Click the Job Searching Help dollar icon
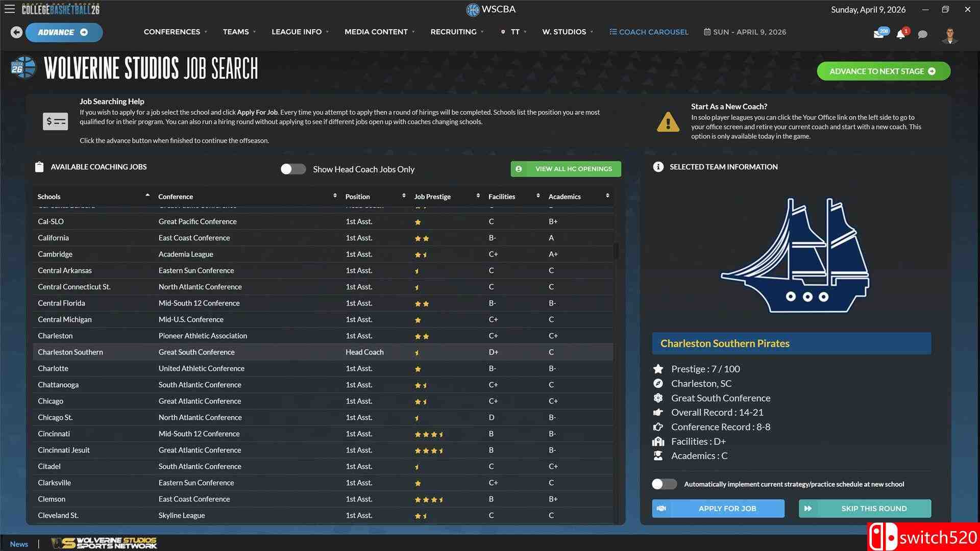 55,121
